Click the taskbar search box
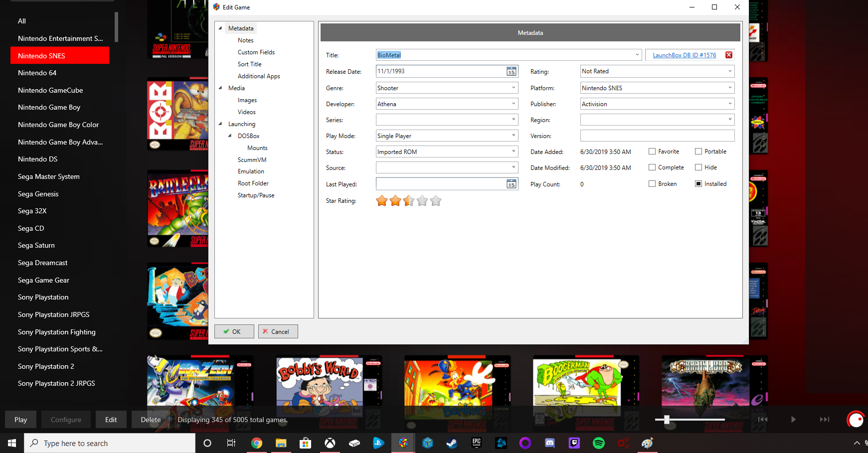The image size is (868, 453). tap(110, 443)
